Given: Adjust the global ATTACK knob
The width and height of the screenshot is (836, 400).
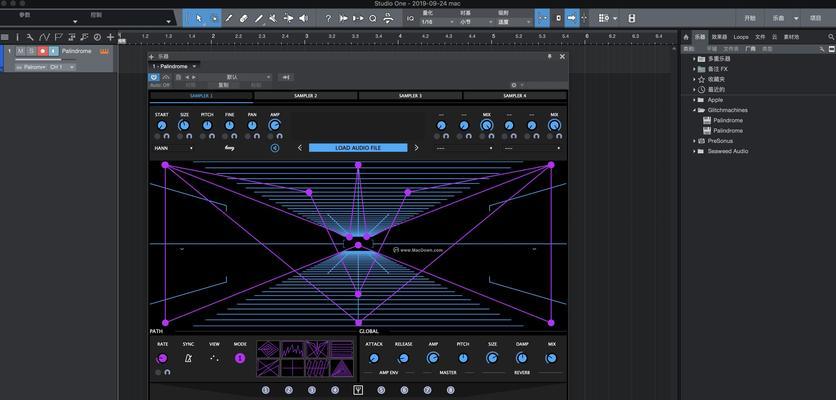Looking at the screenshot, I should pyautogui.click(x=374, y=358).
